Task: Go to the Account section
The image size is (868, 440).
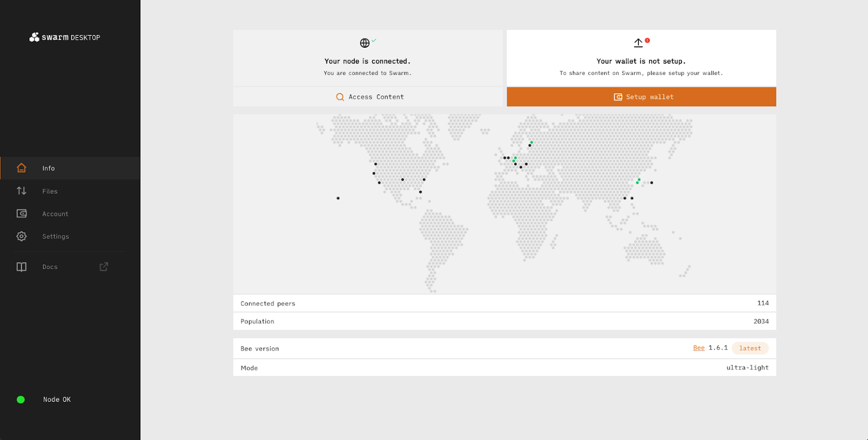Action: 55,214
